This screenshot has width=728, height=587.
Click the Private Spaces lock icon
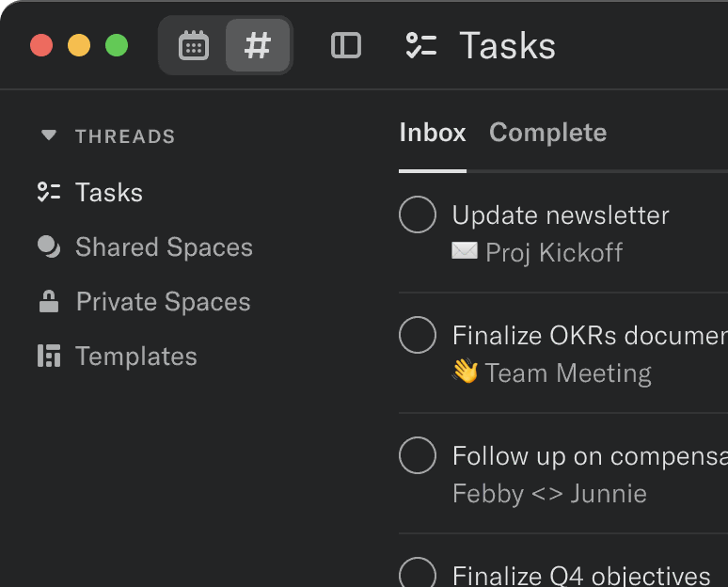(x=49, y=302)
